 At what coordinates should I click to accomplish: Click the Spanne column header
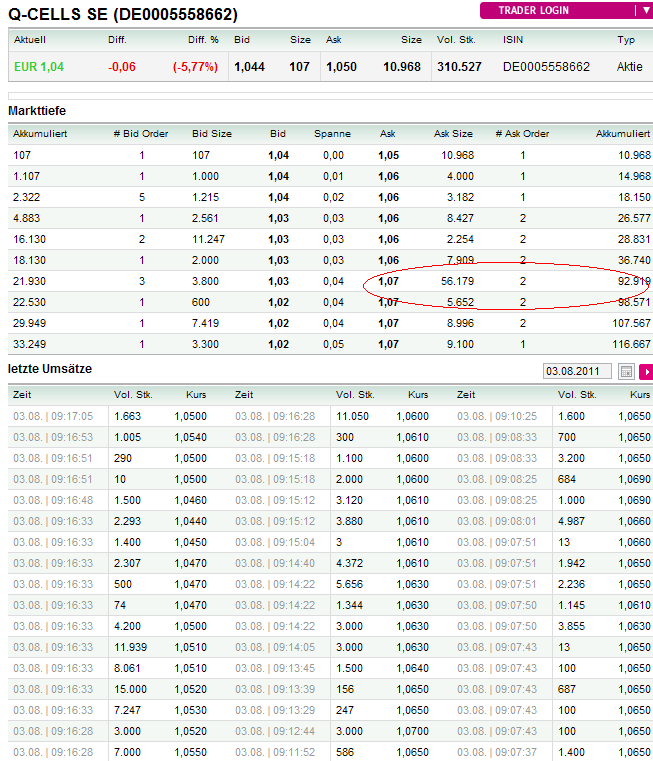(332, 133)
